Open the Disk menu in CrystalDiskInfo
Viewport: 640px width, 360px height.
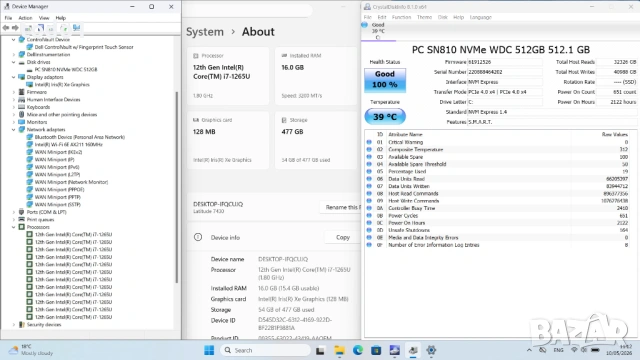(x=443, y=17)
